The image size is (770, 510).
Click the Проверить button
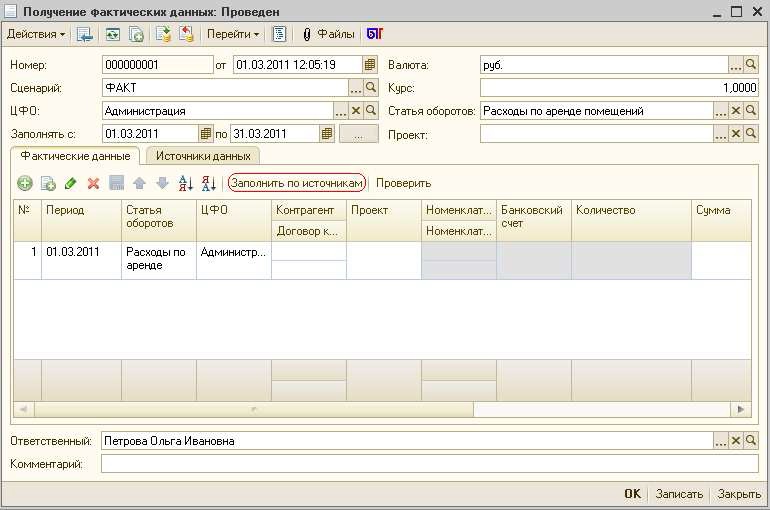coord(404,183)
